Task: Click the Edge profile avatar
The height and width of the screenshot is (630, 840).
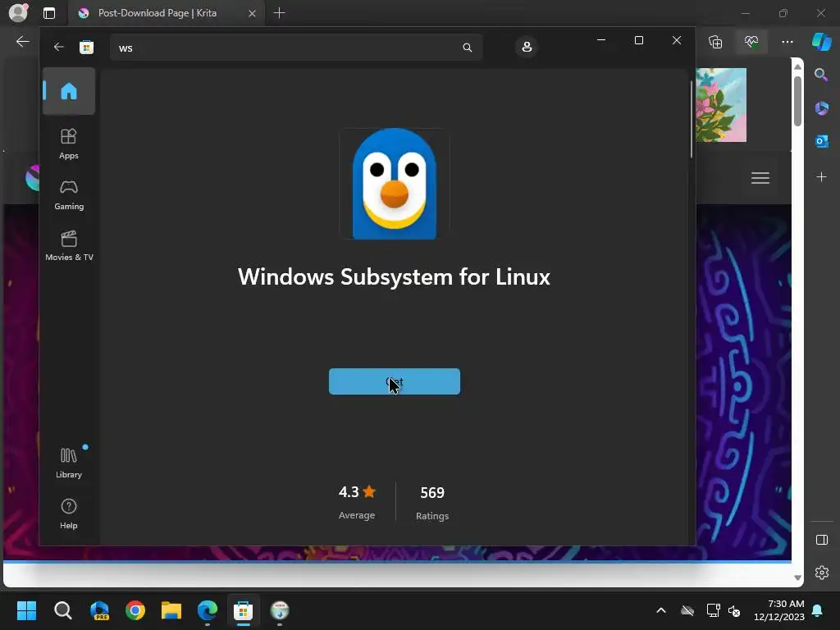Action: [18, 13]
